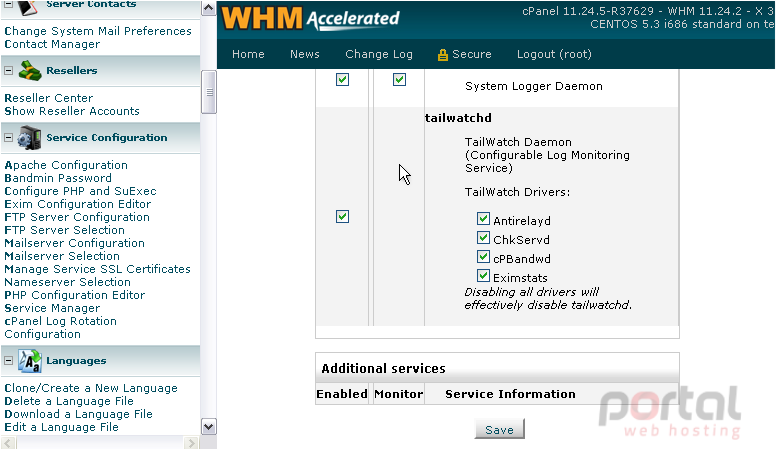Open Mailserver Selection
The image size is (776, 450).
[x=62, y=256]
